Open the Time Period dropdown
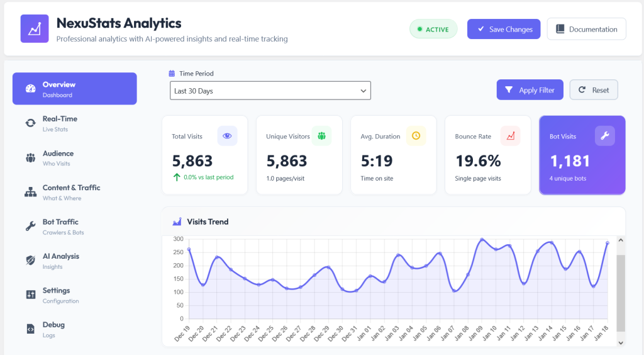644x355 pixels. click(x=270, y=91)
